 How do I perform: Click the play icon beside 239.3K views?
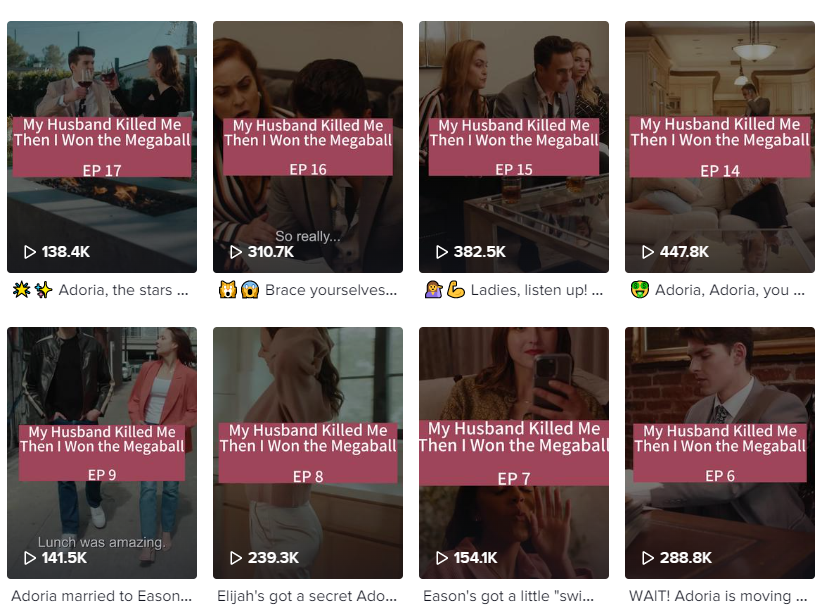[x=236, y=558]
